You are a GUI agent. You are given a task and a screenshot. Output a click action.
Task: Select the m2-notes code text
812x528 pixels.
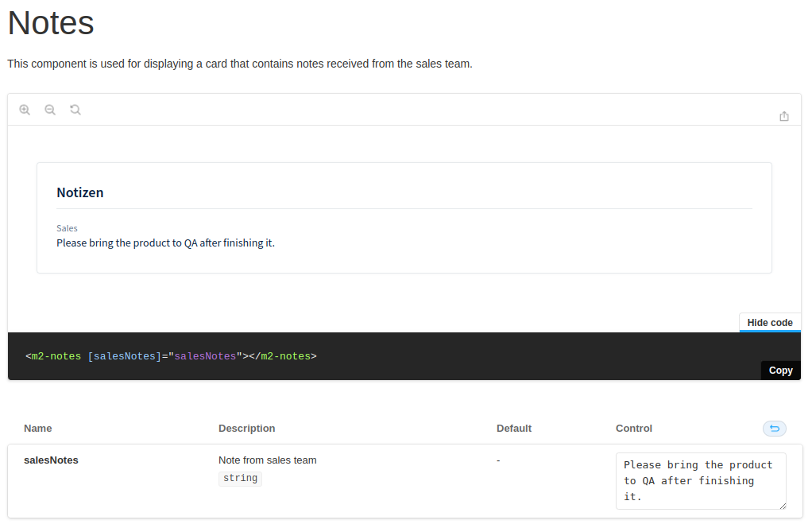pos(171,355)
